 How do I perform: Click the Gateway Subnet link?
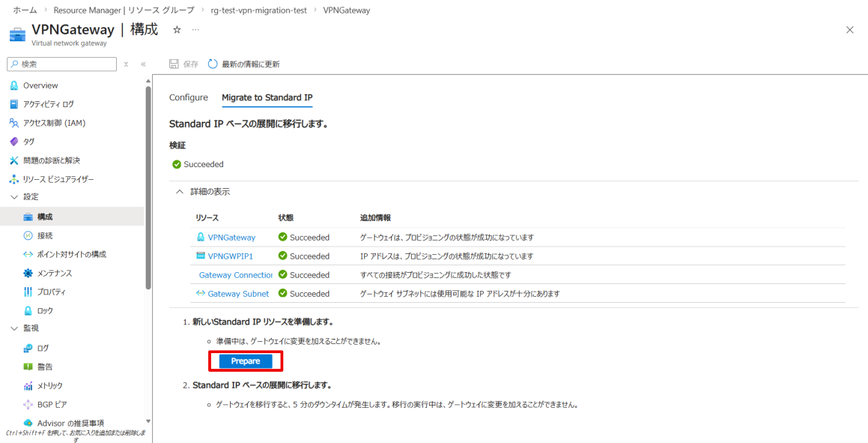click(237, 294)
